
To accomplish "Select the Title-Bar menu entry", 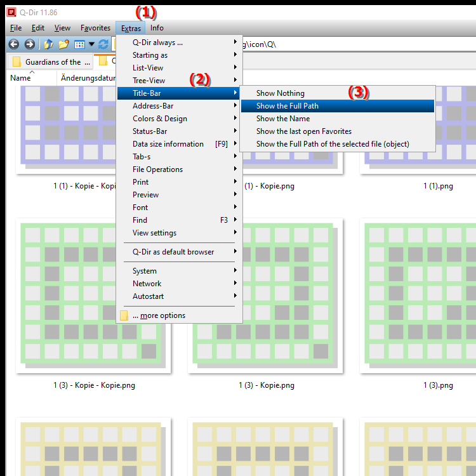I will pos(179,93).
